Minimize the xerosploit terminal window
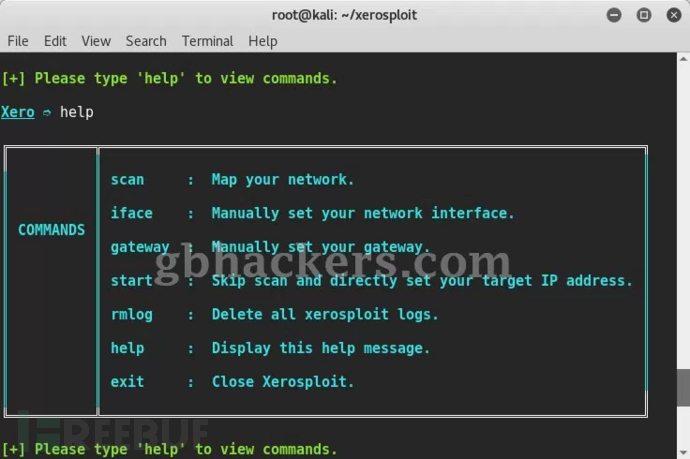The width and height of the screenshot is (690, 459). [614, 15]
